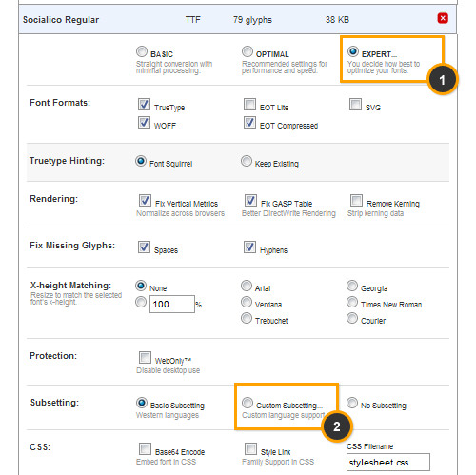Enable WebOnly protection checkbox

tap(145, 358)
